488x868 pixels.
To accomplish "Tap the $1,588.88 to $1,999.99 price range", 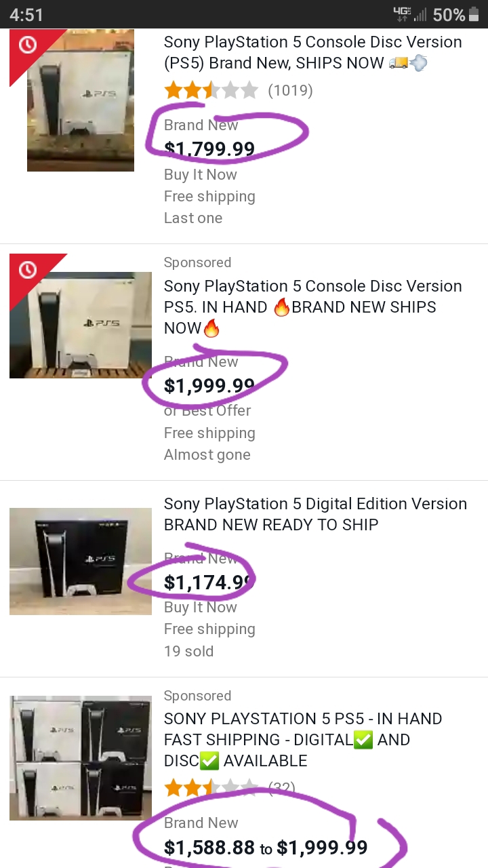I will point(266,847).
